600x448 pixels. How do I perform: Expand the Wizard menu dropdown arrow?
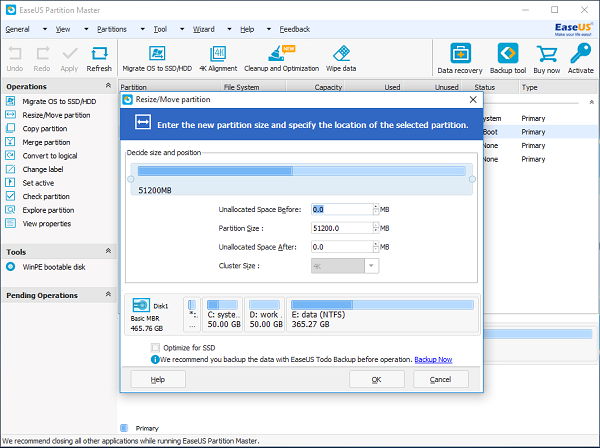click(x=229, y=29)
